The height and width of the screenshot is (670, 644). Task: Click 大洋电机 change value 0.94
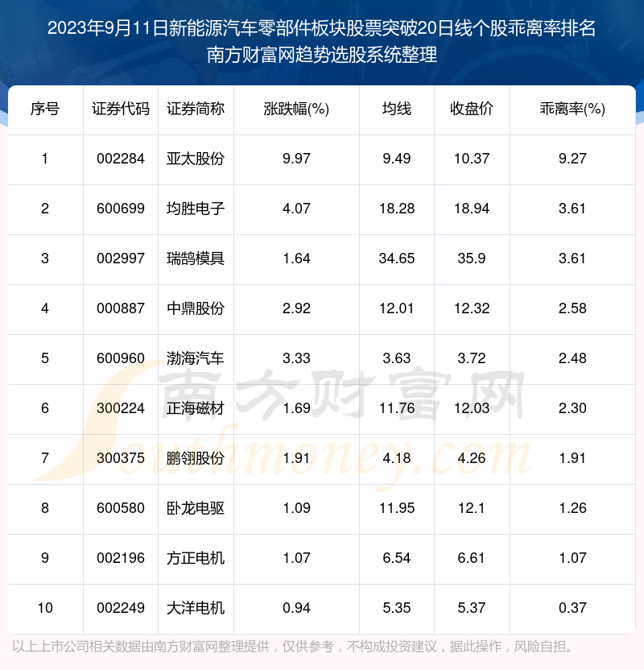point(296,608)
